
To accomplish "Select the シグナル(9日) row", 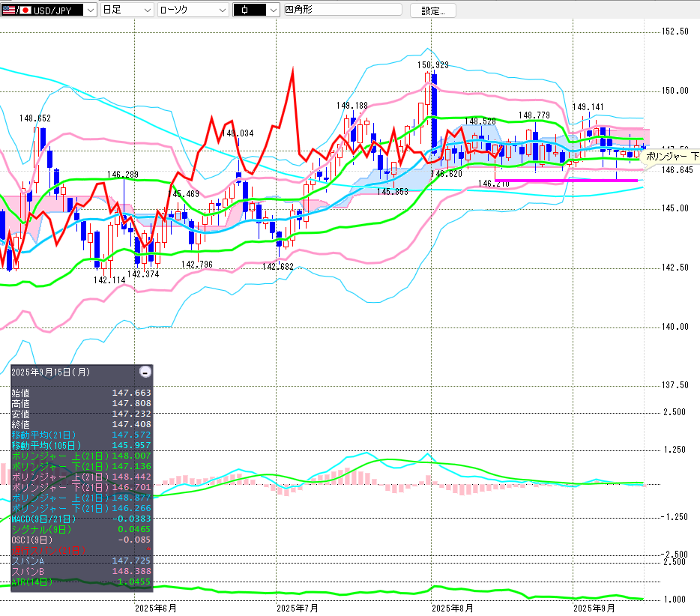I will pyautogui.click(x=81, y=529).
